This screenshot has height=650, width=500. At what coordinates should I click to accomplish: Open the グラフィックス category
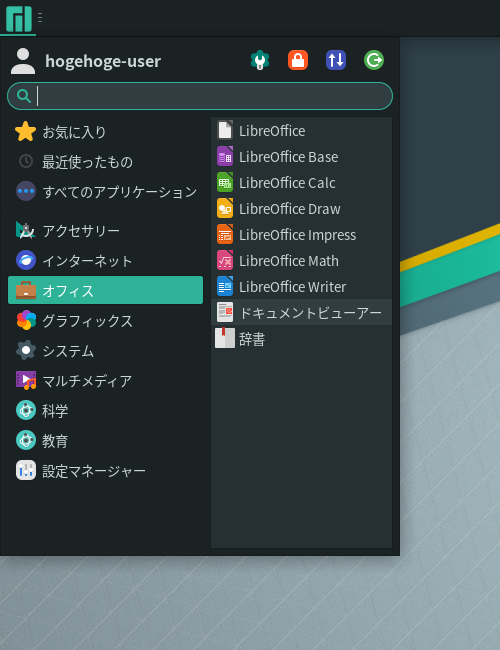[105, 320]
